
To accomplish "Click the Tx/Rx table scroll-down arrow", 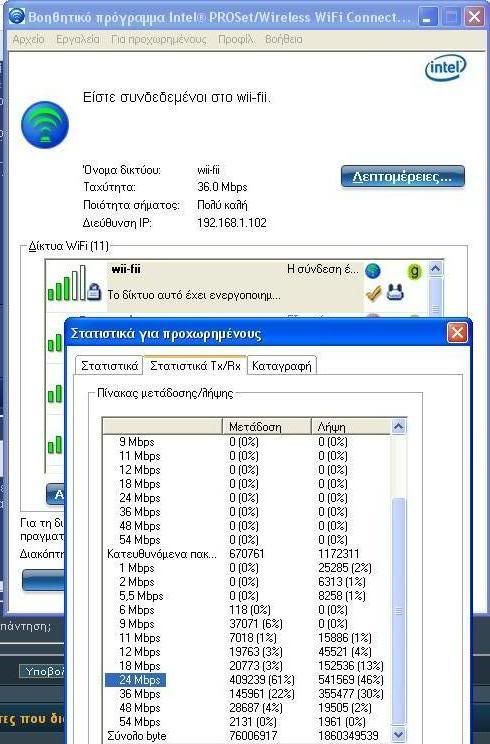I will [x=398, y=735].
